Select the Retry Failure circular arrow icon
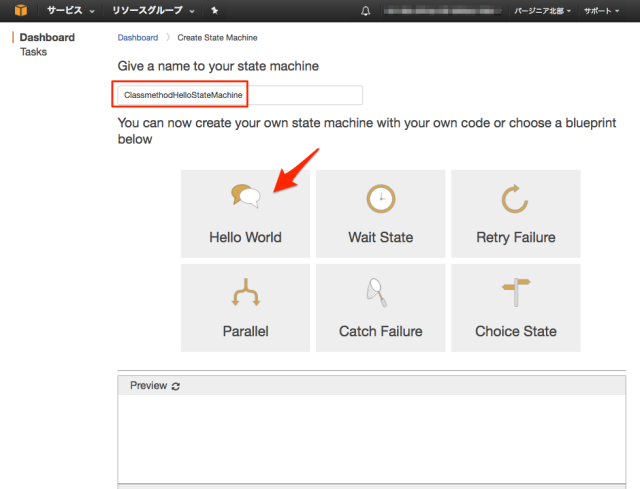 [515, 199]
